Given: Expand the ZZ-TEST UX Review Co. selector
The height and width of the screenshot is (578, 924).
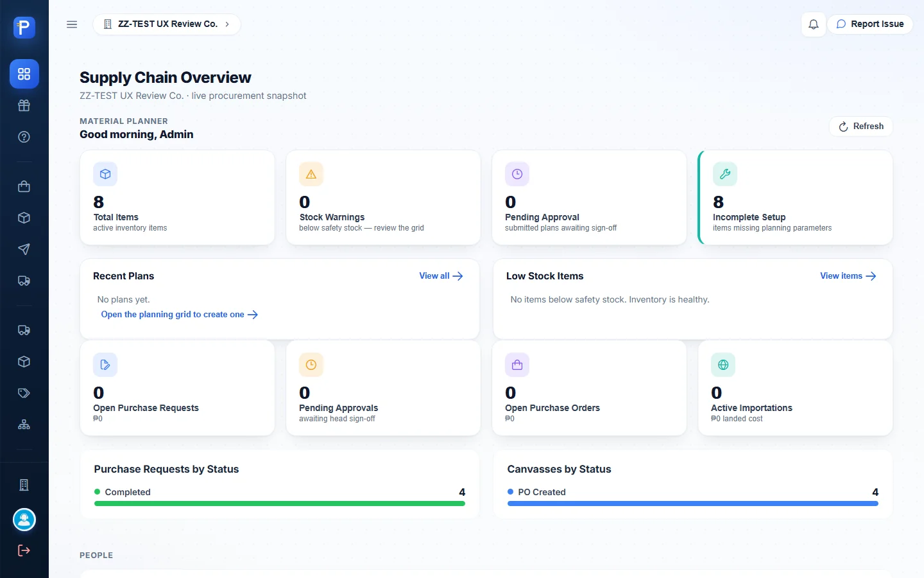Looking at the screenshot, I should click(167, 24).
